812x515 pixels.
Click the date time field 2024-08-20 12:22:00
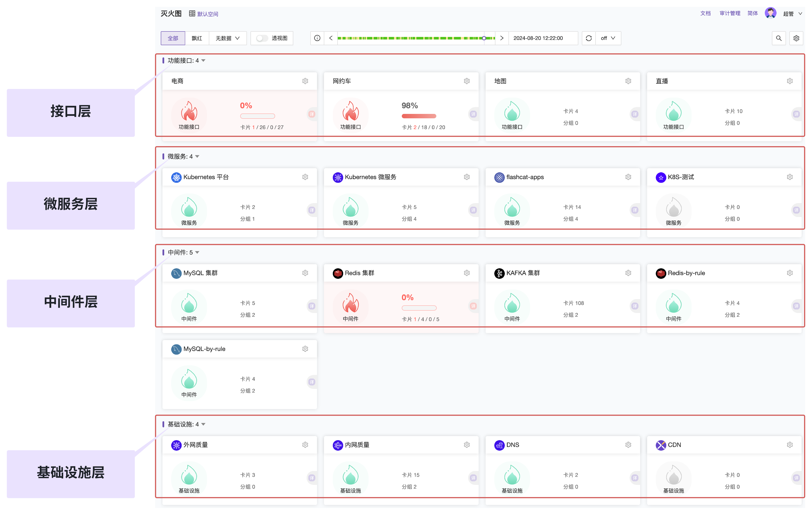pyautogui.click(x=543, y=38)
